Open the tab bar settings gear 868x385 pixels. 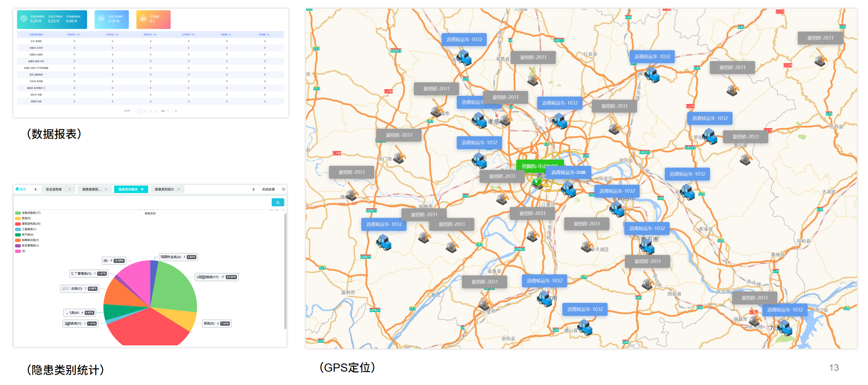(x=284, y=189)
